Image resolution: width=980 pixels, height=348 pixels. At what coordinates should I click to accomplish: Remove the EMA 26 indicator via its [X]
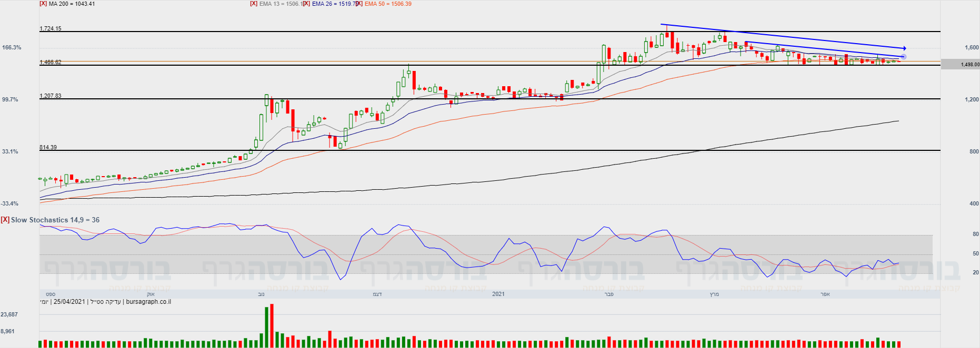pyautogui.click(x=306, y=4)
